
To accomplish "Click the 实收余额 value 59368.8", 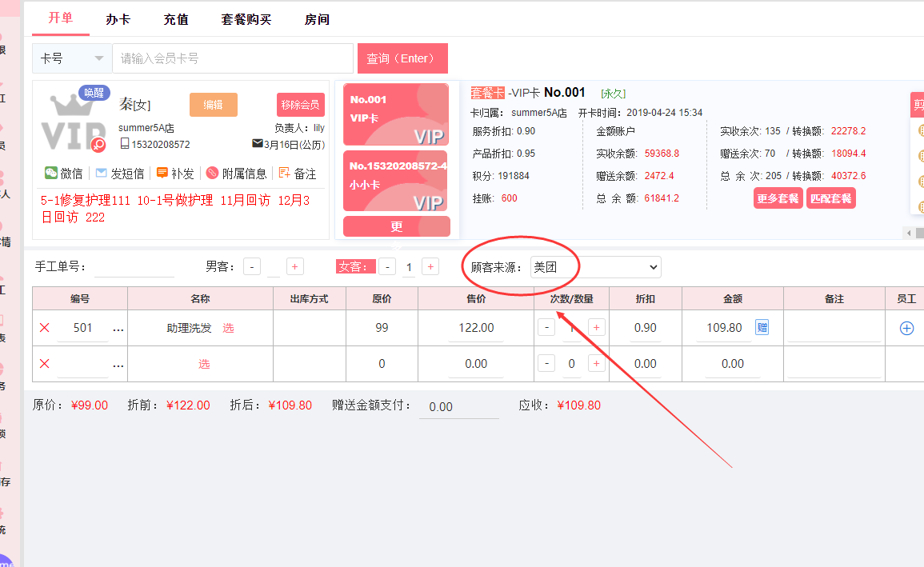I will pos(662,154).
